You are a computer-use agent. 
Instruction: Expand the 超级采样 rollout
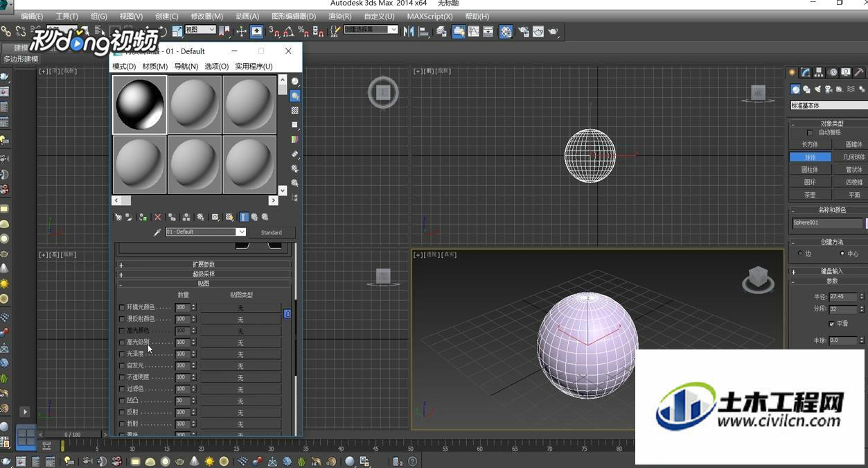click(204, 274)
